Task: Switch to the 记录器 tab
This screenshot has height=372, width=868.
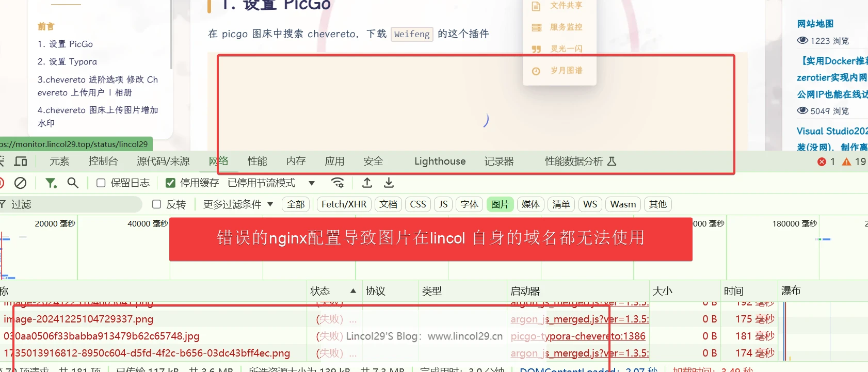Action: [x=499, y=161]
